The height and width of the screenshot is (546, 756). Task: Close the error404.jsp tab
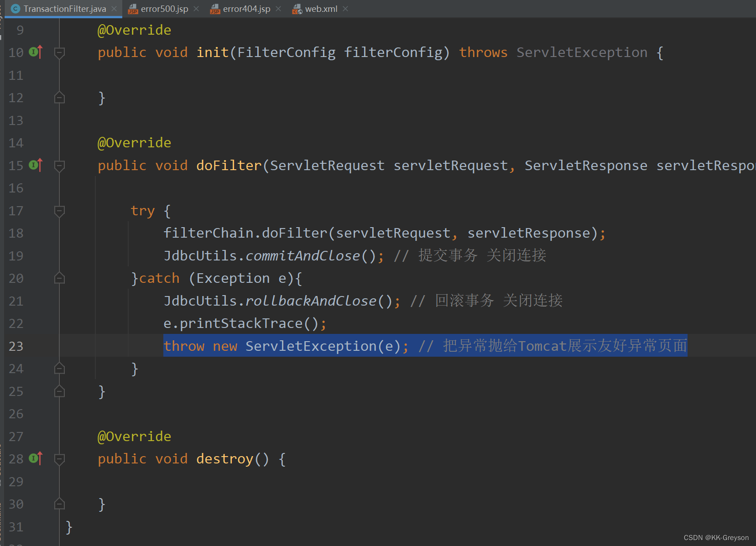278,9
